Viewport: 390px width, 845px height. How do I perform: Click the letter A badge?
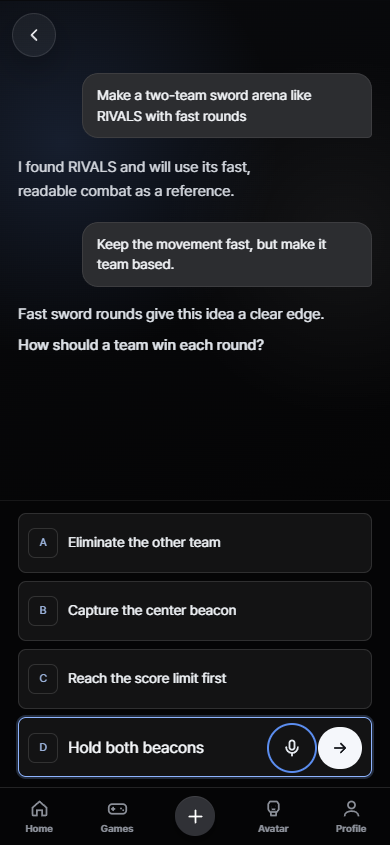[43, 543]
